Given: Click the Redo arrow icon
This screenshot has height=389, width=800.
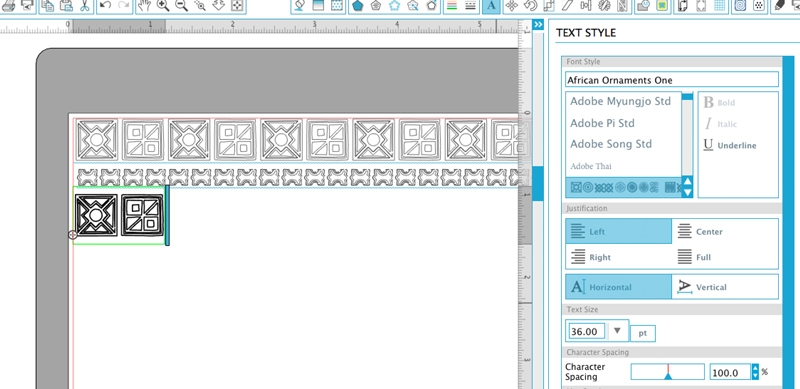Looking at the screenshot, I should pyautogui.click(x=123, y=5).
